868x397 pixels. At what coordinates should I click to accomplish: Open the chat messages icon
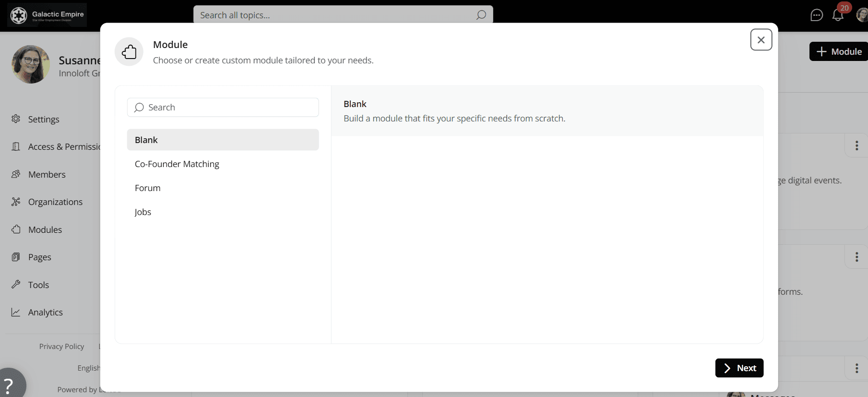pos(816,15)
